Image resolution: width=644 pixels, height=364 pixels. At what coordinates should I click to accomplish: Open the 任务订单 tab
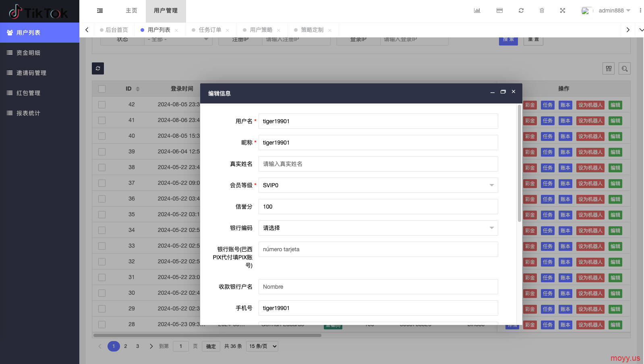[210, 30]
